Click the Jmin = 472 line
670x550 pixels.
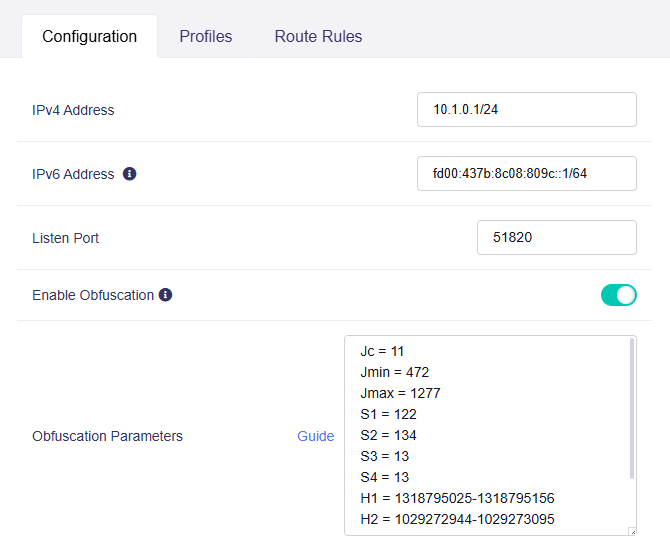click(x=394, y=372)
